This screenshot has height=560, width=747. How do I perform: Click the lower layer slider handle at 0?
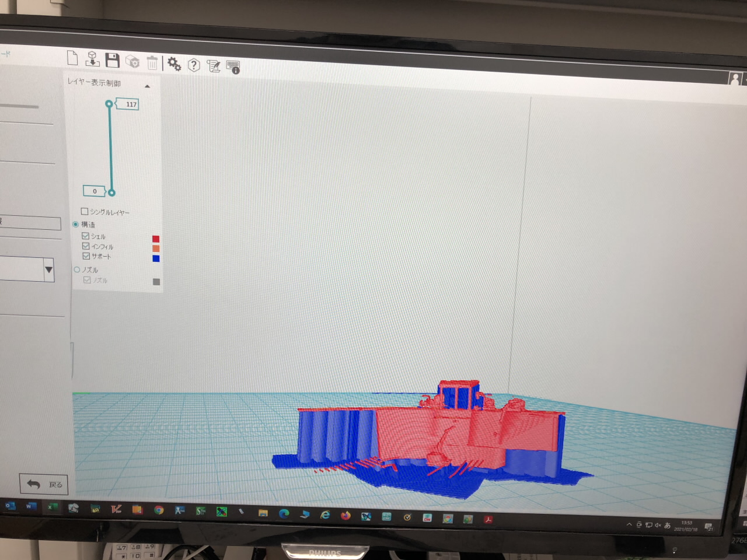click(x=111, y=192)
